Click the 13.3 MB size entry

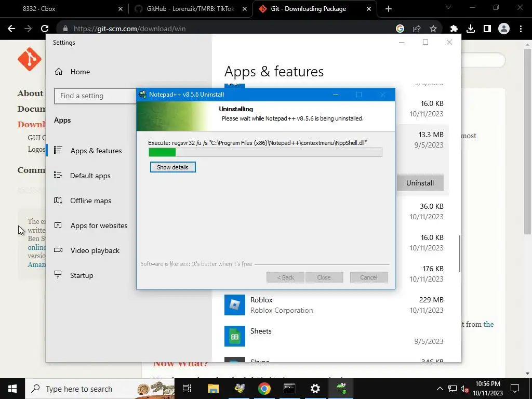click(431, 135)
